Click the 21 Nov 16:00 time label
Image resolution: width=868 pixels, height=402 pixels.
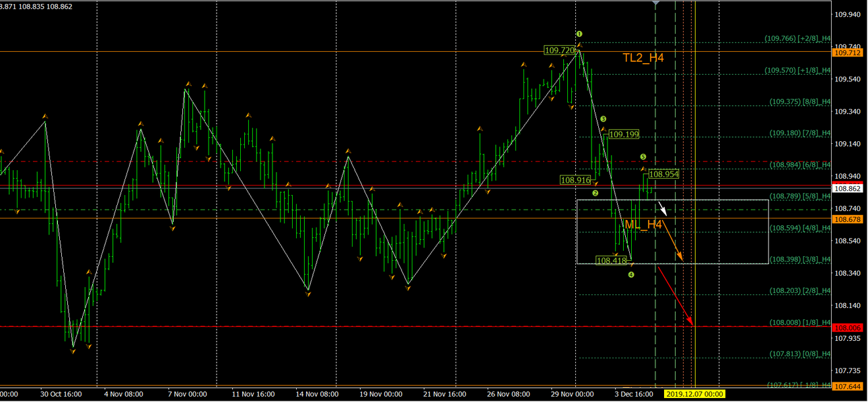point(445,395)
